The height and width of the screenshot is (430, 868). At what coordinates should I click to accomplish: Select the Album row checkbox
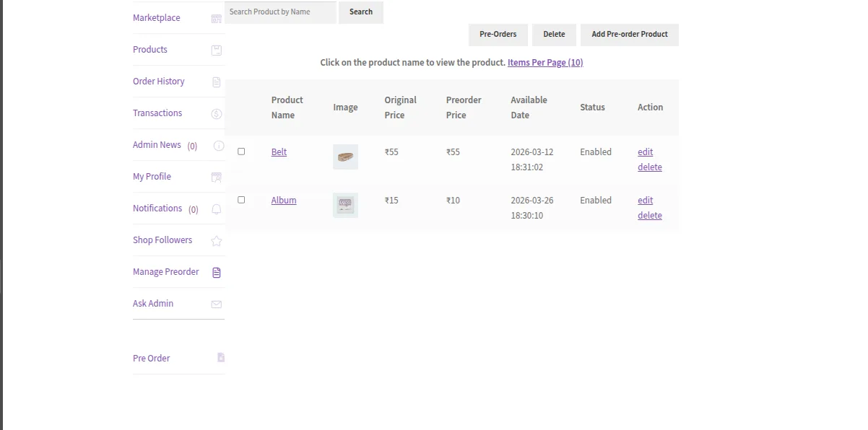click(x=241, y=200)
